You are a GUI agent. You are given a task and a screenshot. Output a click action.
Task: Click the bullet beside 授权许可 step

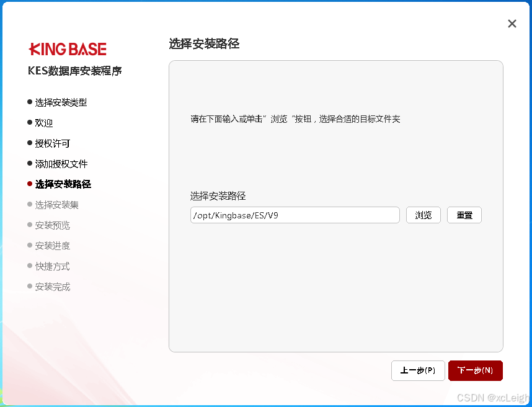[30, 143]
